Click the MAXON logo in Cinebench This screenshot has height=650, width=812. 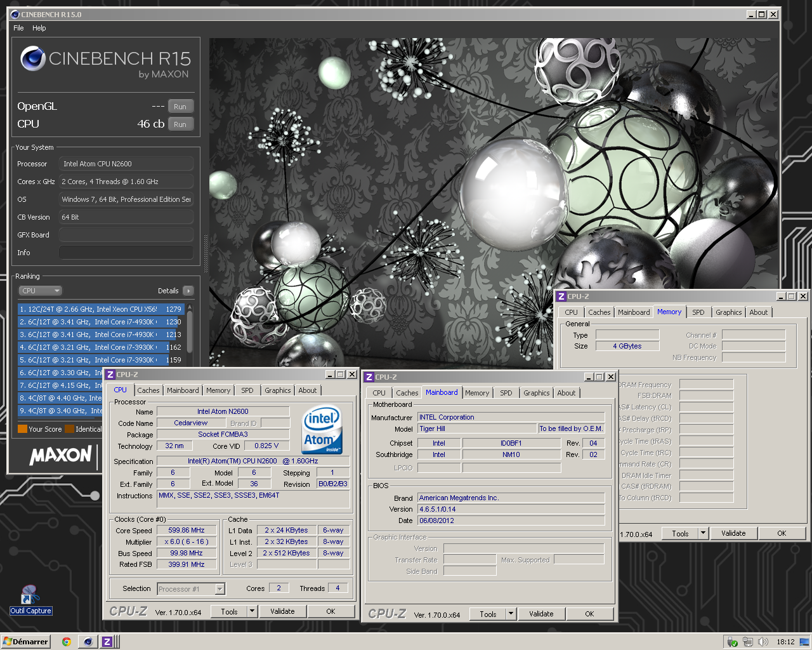coord(61,455)
